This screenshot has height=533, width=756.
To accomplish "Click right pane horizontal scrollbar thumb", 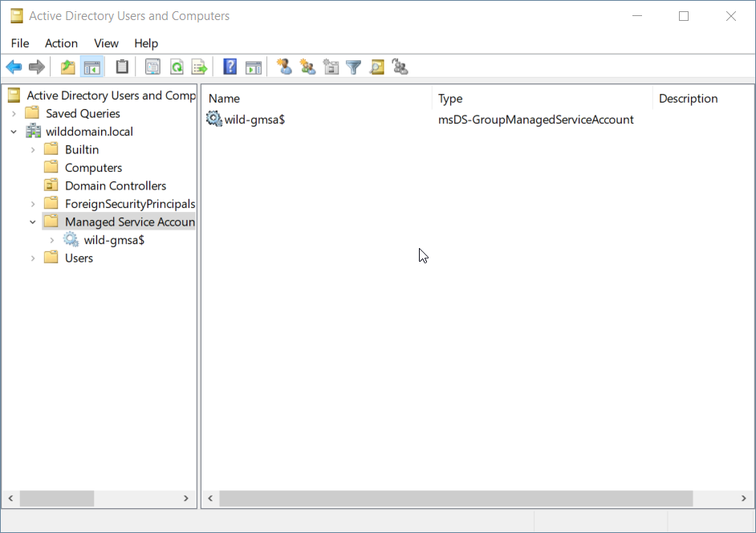I will [x=456, y=498].
